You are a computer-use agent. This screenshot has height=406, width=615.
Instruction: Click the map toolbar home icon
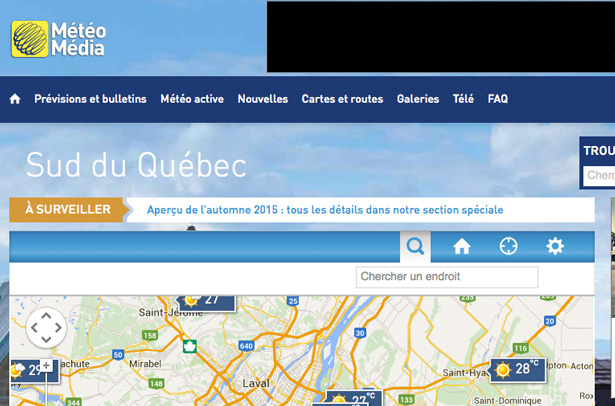[x=461, y=246]
